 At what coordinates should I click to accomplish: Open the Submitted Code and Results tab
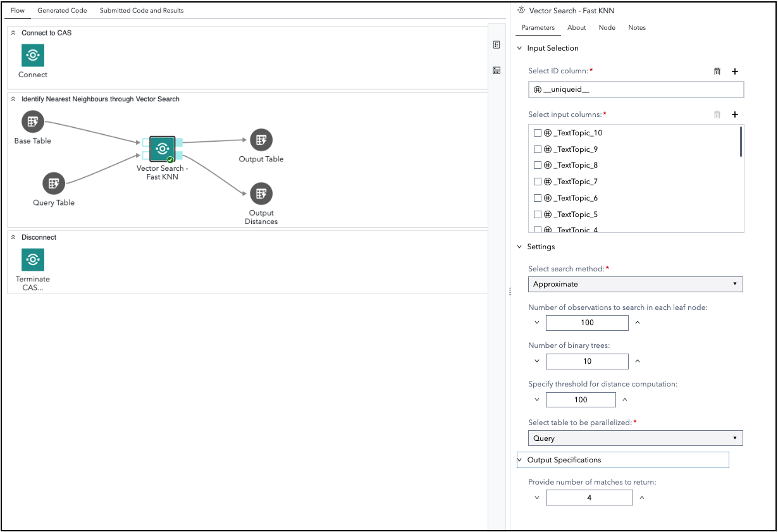tap(142, 11)
